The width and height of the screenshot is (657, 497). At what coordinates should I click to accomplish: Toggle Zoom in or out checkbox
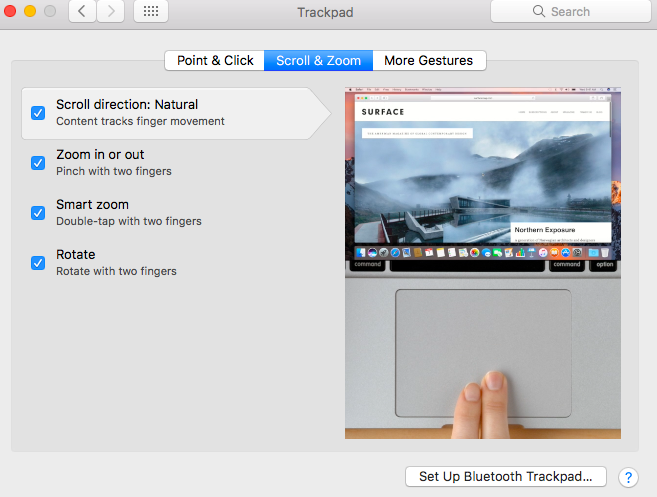coord(38,163)
